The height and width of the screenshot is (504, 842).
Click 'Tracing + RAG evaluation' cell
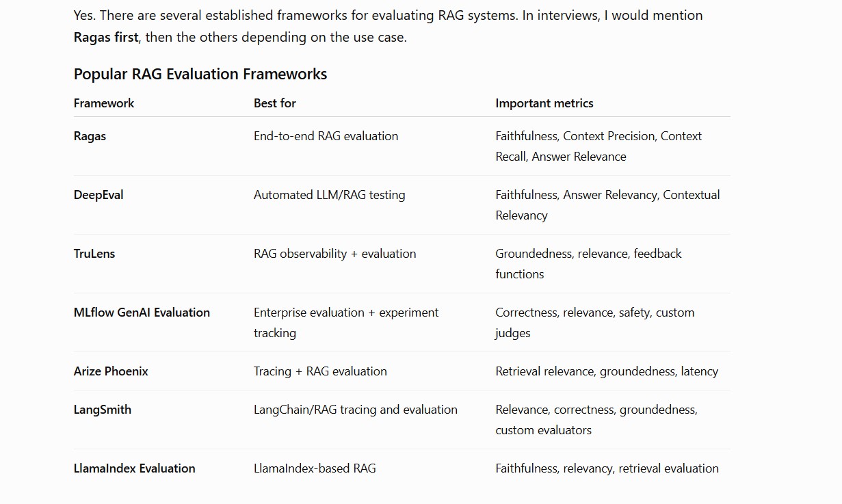point(320,371)
